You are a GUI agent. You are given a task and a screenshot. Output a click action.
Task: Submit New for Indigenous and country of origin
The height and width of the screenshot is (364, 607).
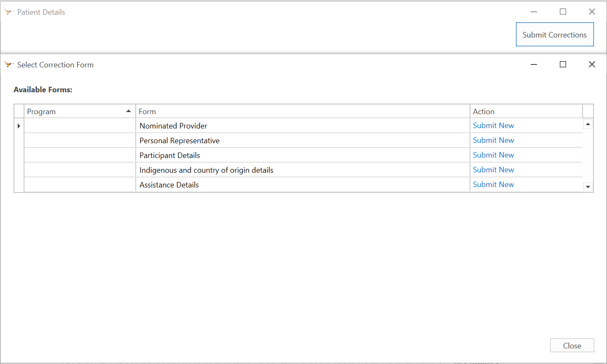[493, 170]
